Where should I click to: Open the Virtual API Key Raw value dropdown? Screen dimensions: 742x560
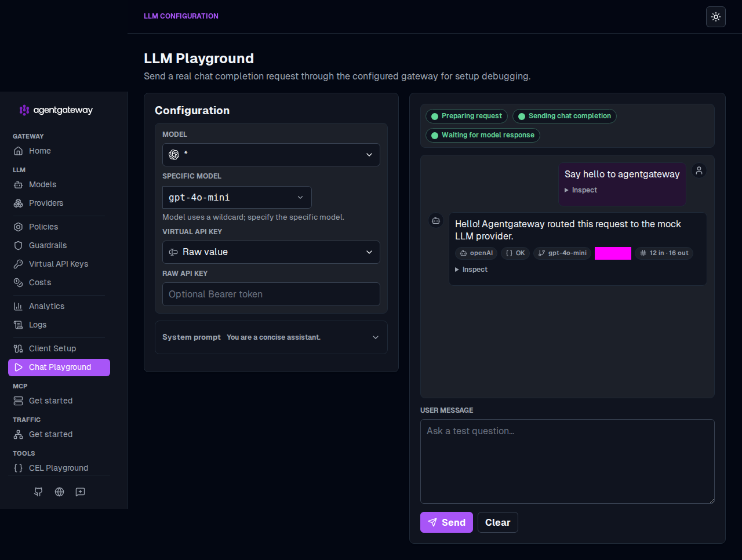[x=271, y=252]
